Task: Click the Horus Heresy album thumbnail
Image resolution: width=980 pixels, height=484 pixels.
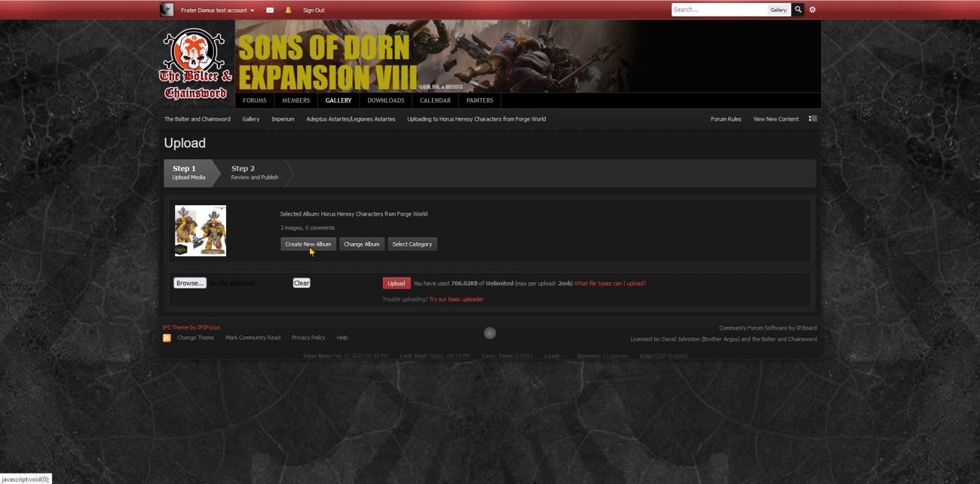Action: (200, 230)
